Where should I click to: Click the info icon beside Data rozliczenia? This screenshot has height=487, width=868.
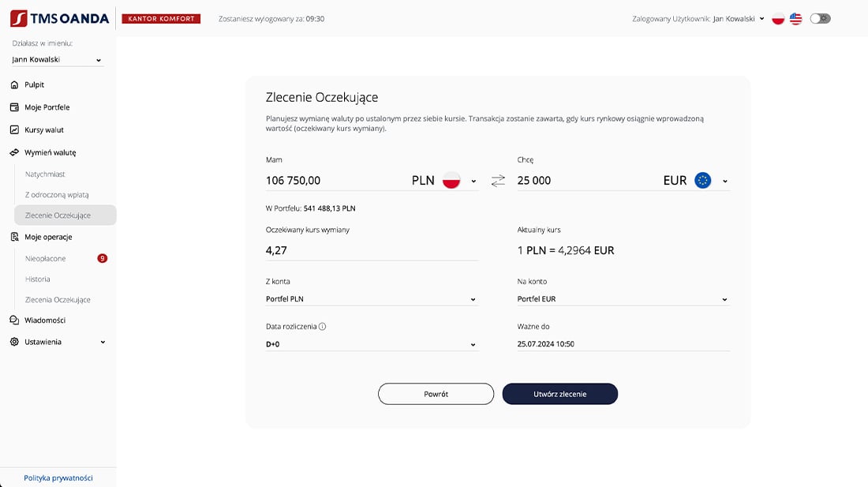322,327
